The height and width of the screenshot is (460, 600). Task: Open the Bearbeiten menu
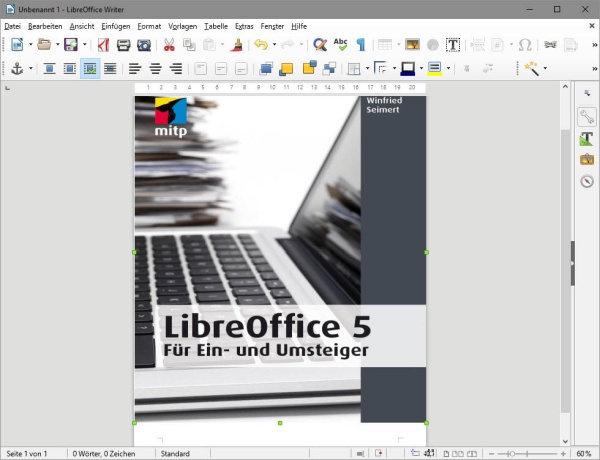pyautogui.click(x=45, y=26)
